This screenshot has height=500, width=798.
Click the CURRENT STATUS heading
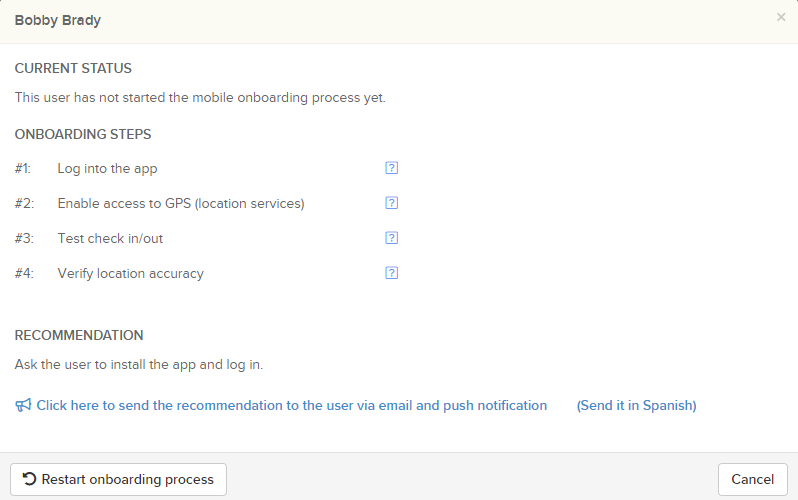[73, 68]
